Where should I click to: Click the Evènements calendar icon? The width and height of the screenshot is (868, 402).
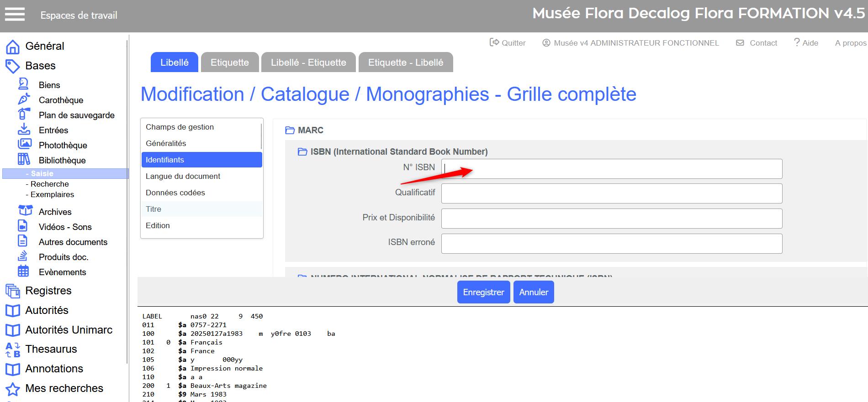[23, 271]
